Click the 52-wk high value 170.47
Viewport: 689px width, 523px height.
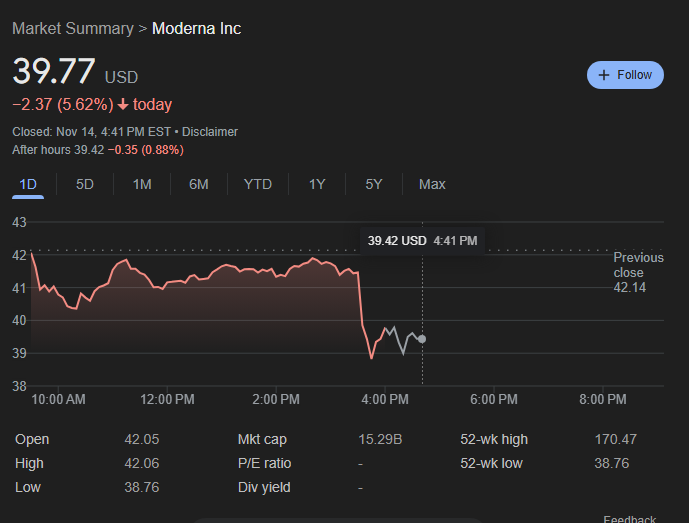point(615,439)
